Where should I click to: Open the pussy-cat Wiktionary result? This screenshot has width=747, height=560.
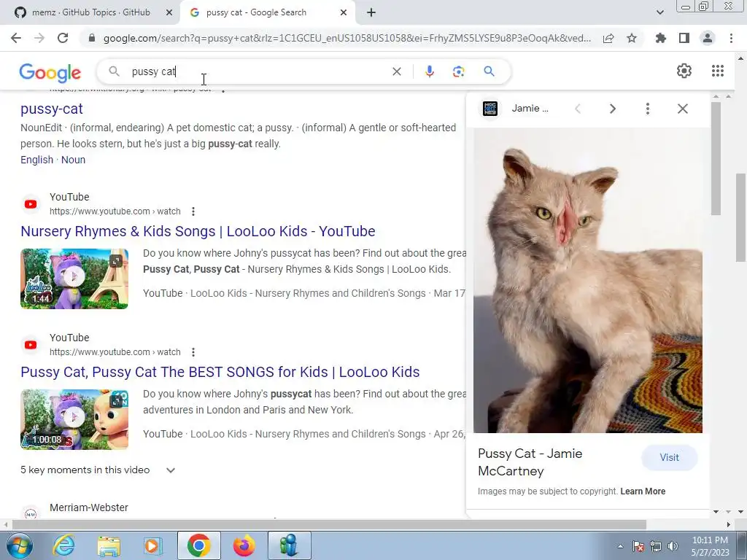[x=52, y=109]
